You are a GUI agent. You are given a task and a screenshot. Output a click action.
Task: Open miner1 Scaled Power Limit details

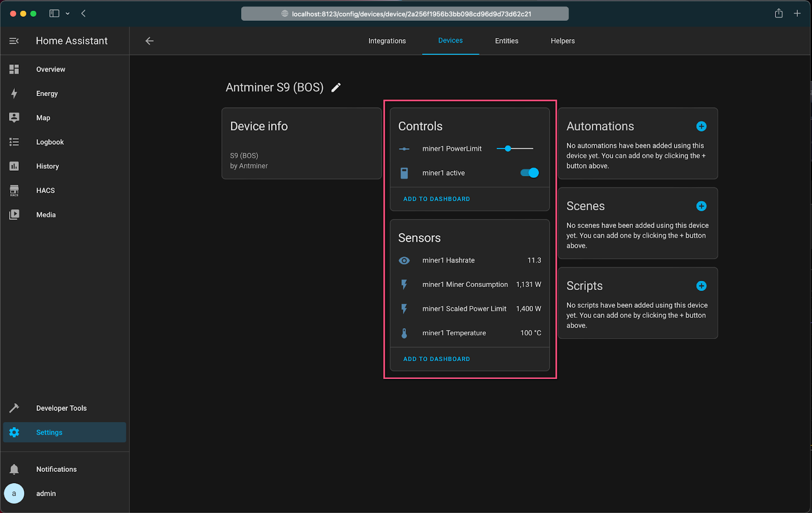point(469,309)
